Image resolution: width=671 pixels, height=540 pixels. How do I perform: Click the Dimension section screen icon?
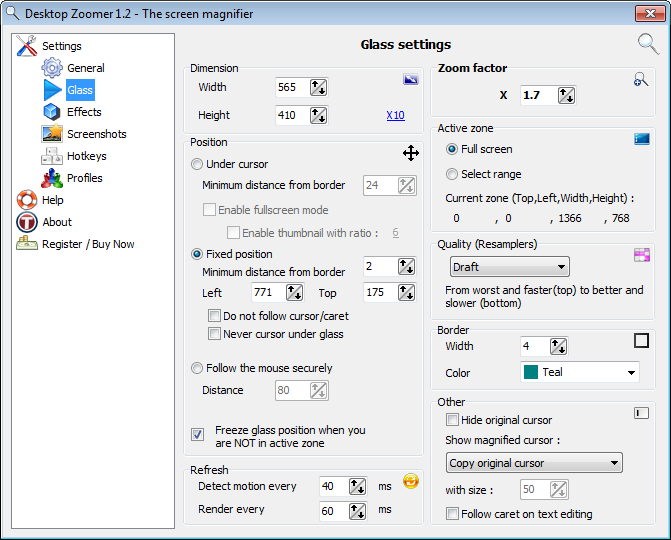(410, 79)
